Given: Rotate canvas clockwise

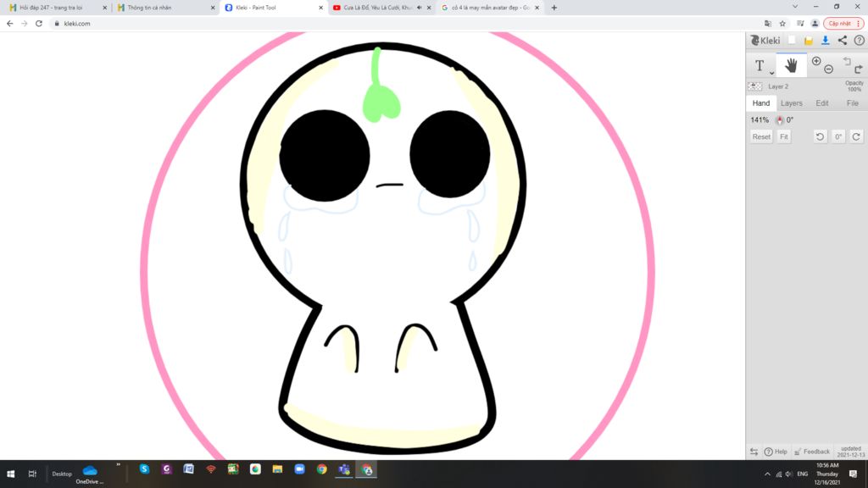Looking at the screenshot, I should tap(856, 136).
